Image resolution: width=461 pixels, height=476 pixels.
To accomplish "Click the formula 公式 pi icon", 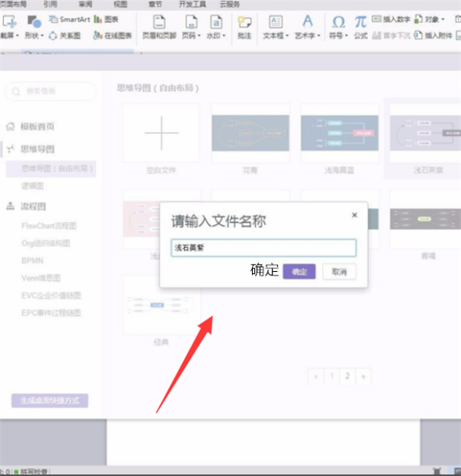I will (x=360, y=22).
